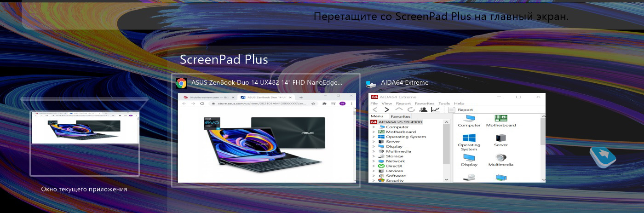Screen dimensions: 644x213
Task: Open the Favorites menu in AIDA64 menu bar
Action: 425,104
